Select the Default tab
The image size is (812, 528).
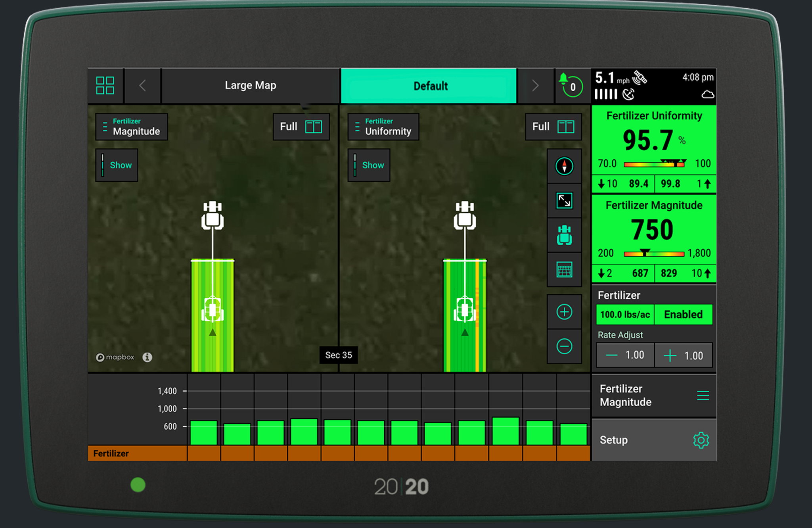429,86
